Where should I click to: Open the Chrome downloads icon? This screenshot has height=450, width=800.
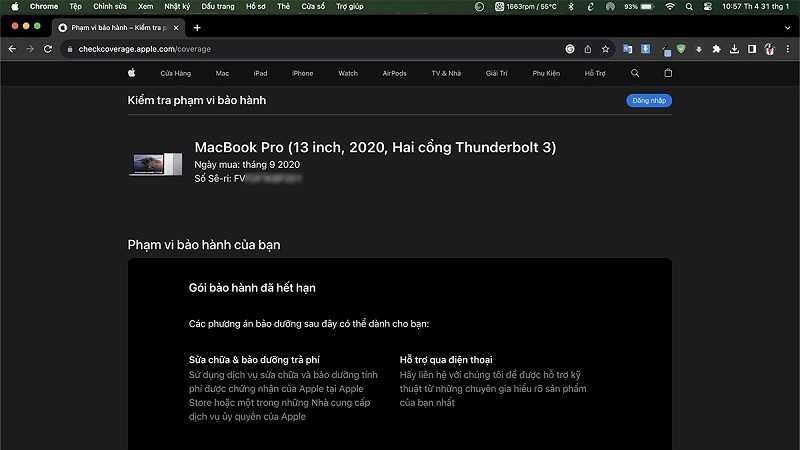(734, 49)
